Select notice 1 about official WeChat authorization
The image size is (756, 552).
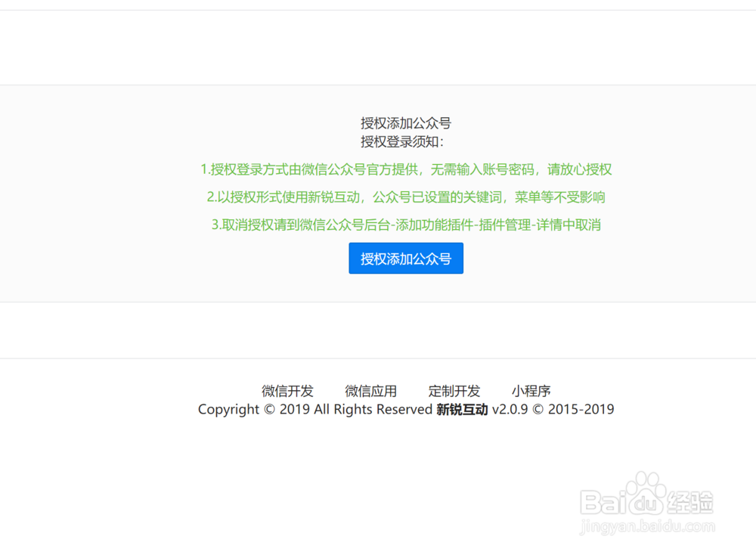point(406,169)
